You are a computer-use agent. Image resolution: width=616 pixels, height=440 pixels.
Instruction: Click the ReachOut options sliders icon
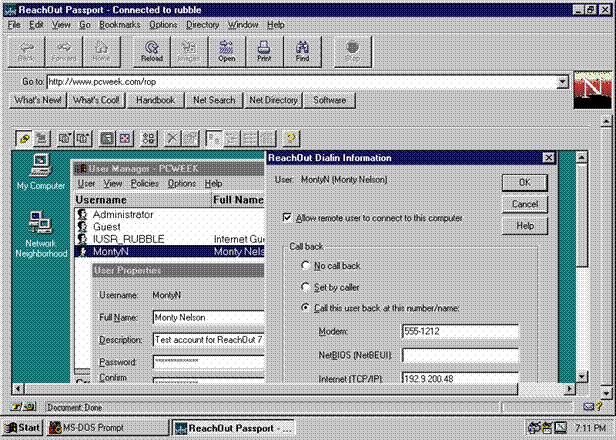(148, 138)
